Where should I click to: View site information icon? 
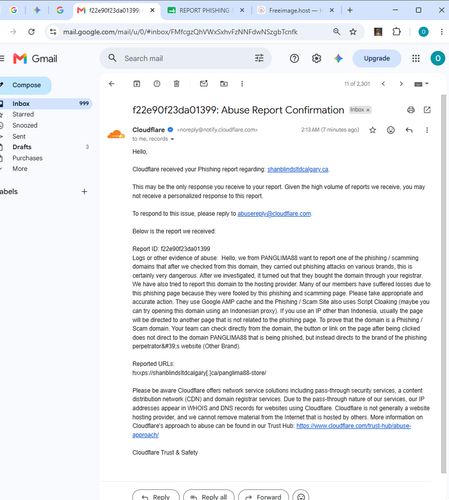[x=53, y=32]
